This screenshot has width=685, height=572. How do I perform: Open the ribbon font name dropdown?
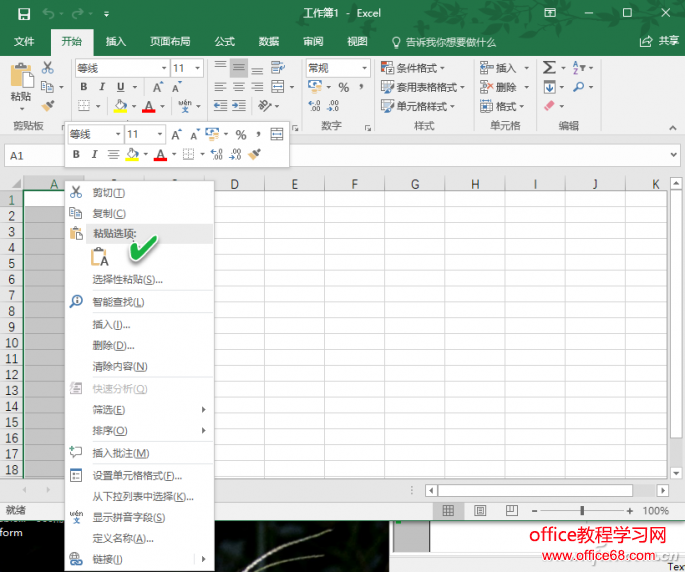pyautogui.click(x=164, y=68)
